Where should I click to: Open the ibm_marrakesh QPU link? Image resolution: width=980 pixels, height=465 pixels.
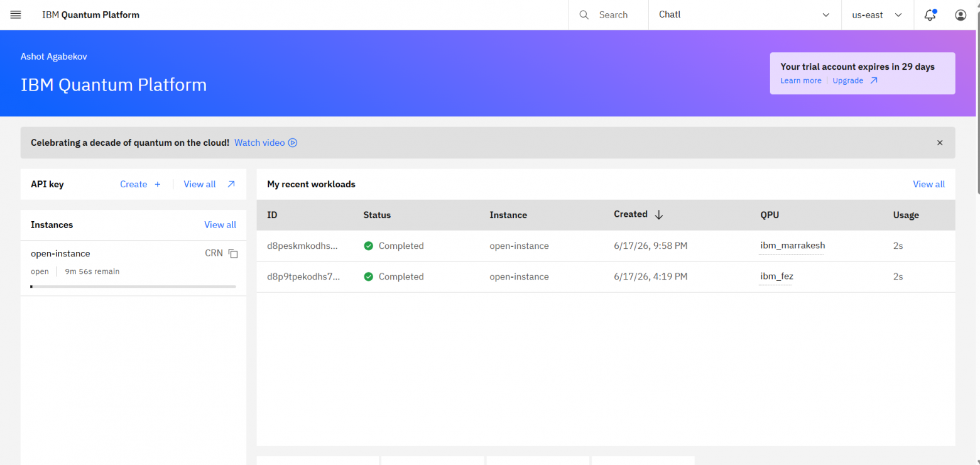(792, 246)
